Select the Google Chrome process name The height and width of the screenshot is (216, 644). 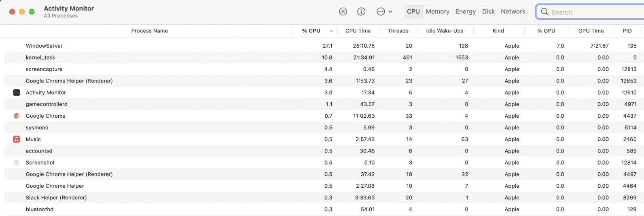(x=45, y=116)
